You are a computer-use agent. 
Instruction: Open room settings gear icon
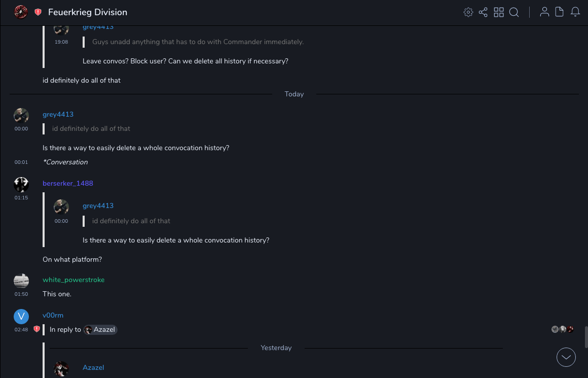coord(468,12)
